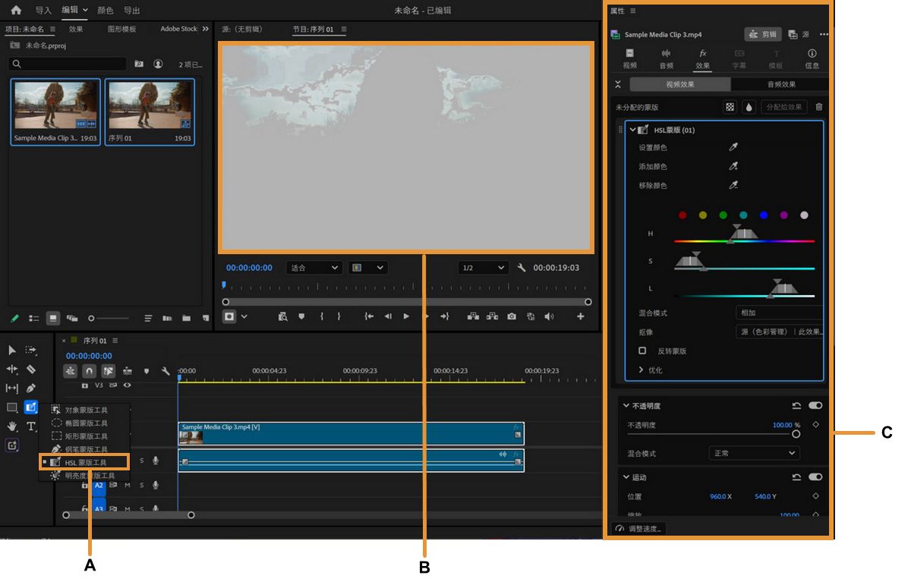Select the Hand tool
This screenshot has width=911, height=588.
point(12,426)
